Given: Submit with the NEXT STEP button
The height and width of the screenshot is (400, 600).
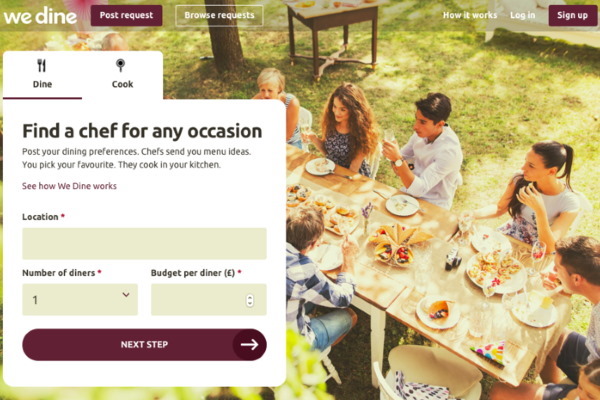Looking at the screenshot, I should (x=144, y=344).
